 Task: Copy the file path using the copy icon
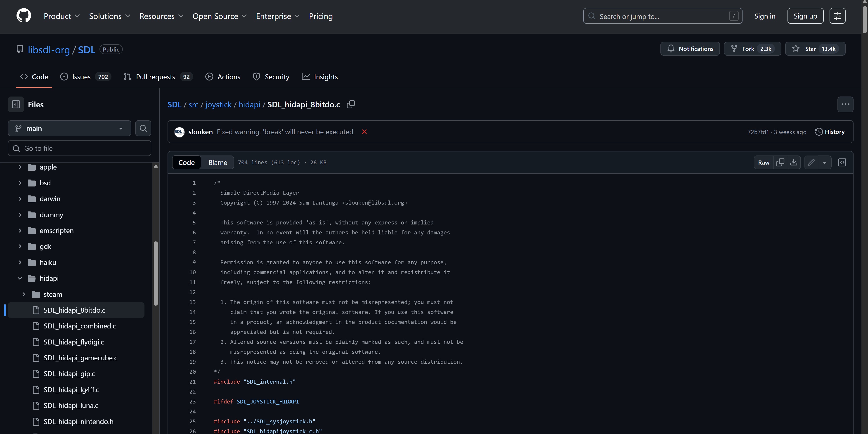pyautogui.click(x=350, y=104)
